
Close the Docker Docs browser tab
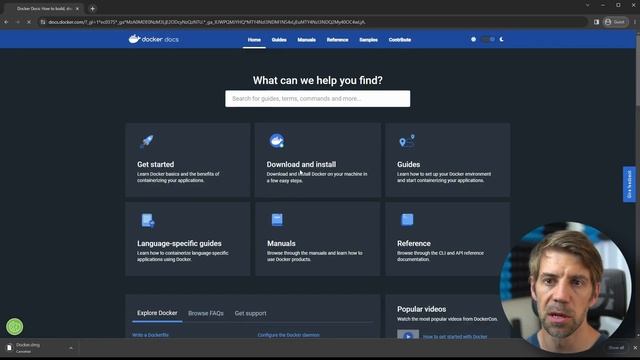pyautogui.click(x=77, y=9)
